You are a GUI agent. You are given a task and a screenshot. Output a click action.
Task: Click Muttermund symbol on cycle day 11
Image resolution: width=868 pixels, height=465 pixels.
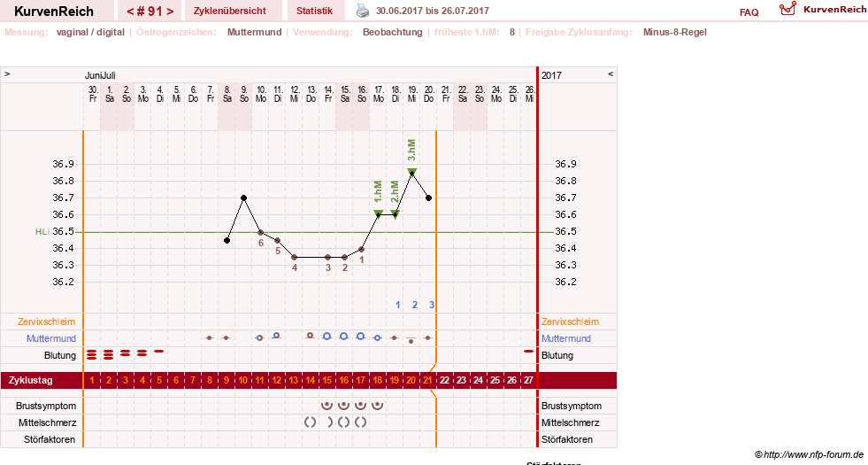tap(259, 337)
